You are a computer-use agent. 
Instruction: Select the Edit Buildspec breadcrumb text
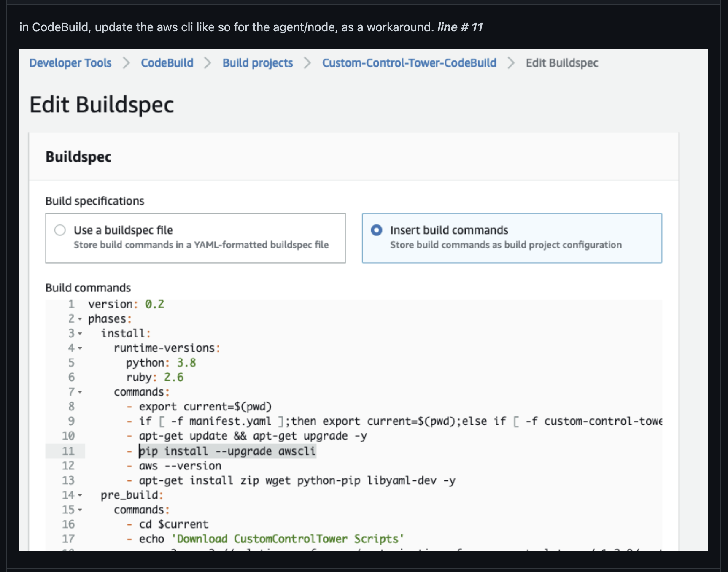562,63
